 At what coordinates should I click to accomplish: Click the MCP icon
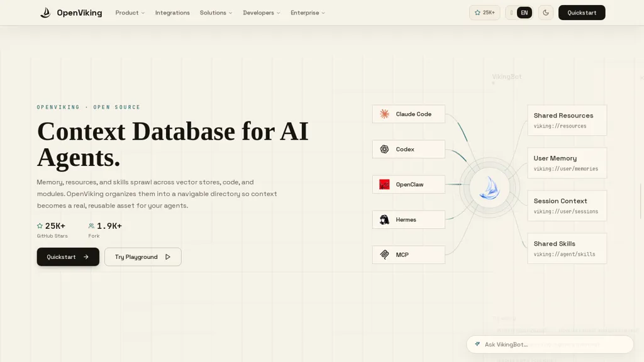384,255
